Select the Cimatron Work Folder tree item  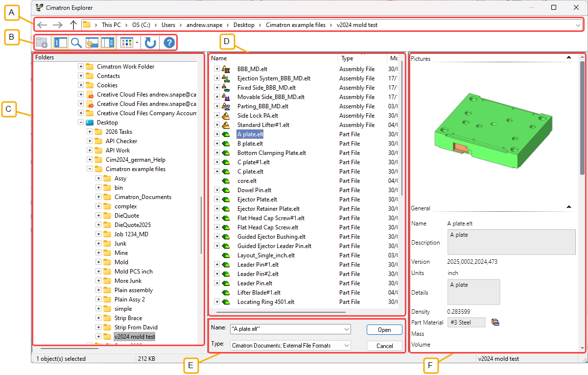click(x=125, y=67)
